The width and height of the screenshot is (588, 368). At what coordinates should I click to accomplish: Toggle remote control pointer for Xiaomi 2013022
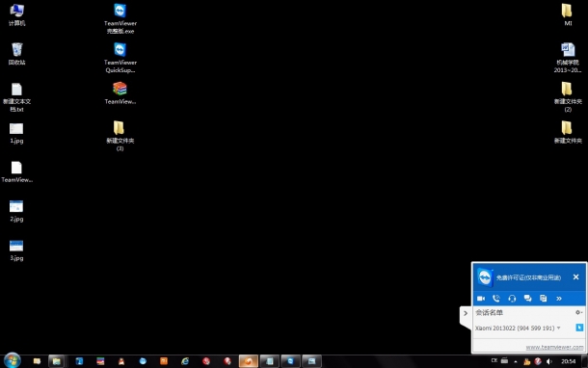pos(579,328)
